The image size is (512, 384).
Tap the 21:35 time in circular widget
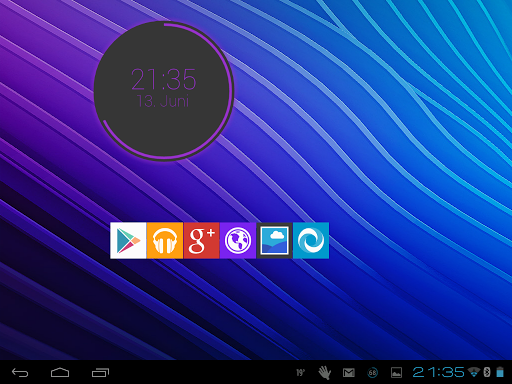(x=163, y=79)
